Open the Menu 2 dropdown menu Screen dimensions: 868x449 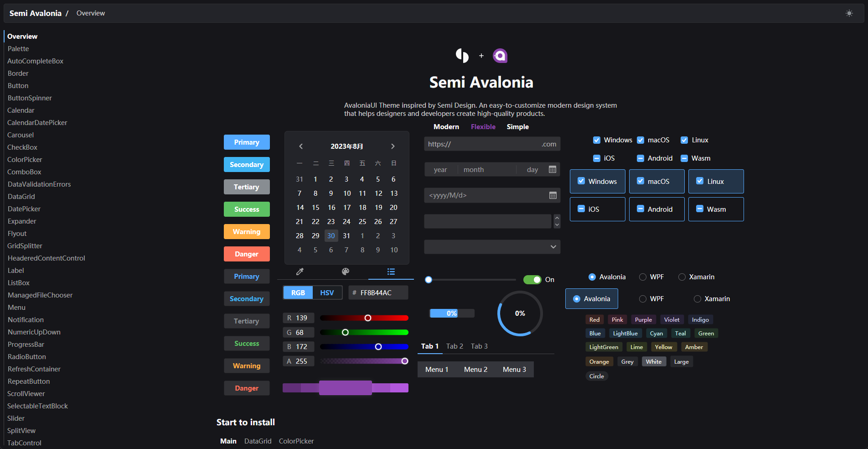pos(475,370)
